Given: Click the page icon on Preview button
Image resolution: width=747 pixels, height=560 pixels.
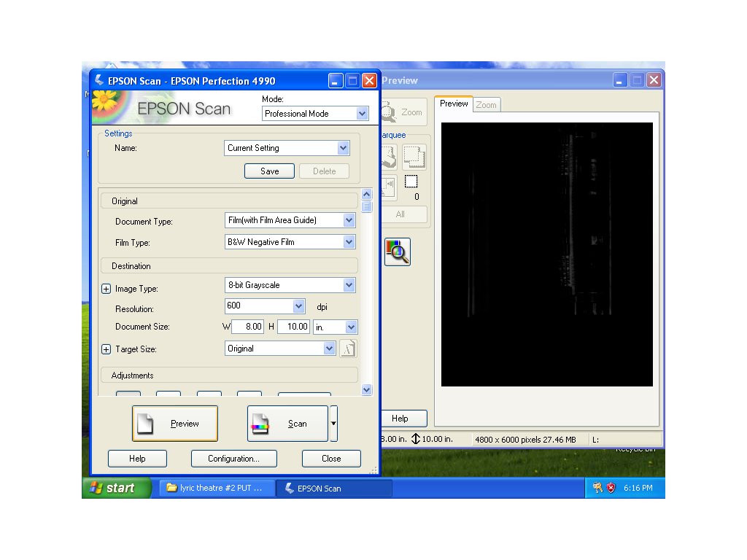Looking at the screenshot, I should (145, 424).
